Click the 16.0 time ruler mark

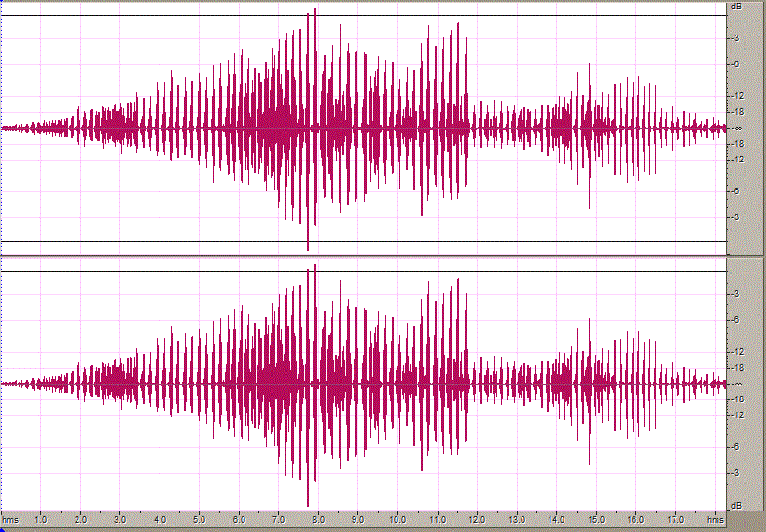(635, 519)
